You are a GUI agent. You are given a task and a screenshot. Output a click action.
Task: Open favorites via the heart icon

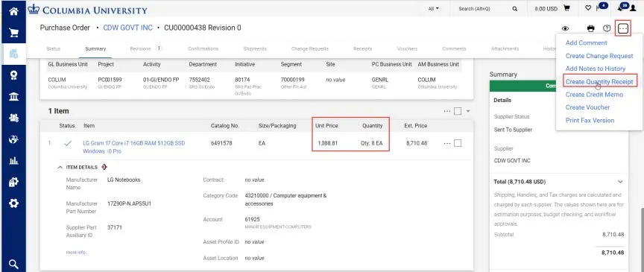(588, 8)
